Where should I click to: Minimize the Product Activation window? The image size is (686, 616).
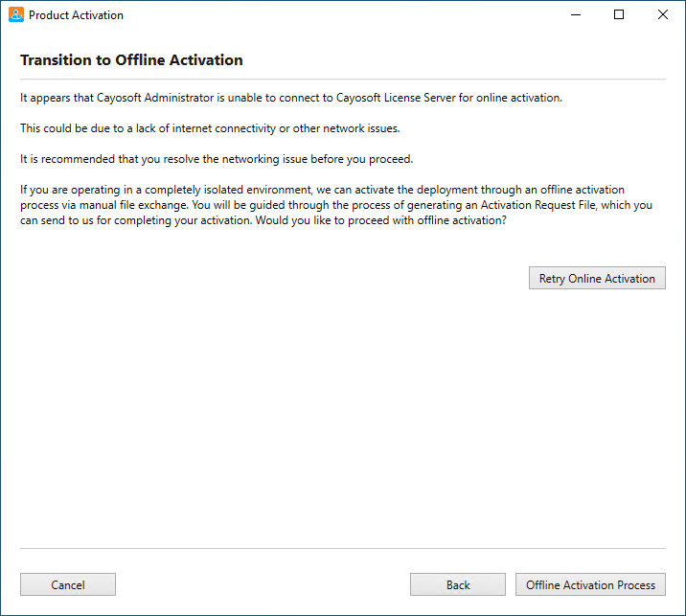[x=576, y=15]
